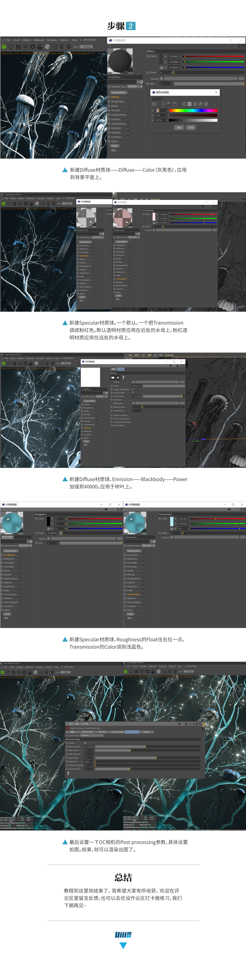Toggle Emission checkbox in OctDiffuse material editor
The width and height of the screenshot is (246, 980).
point(128,128)
